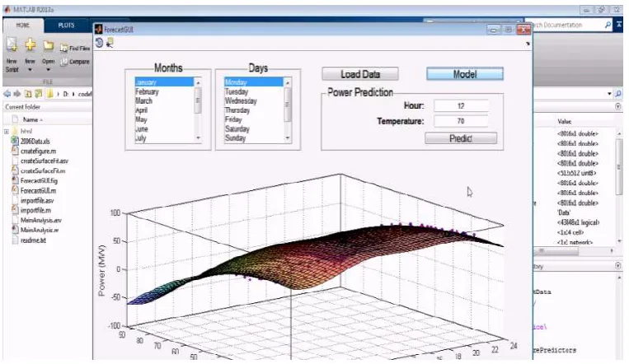
Task: Click the Days list scroll down arrow
Action: click(x=287, y=138)
